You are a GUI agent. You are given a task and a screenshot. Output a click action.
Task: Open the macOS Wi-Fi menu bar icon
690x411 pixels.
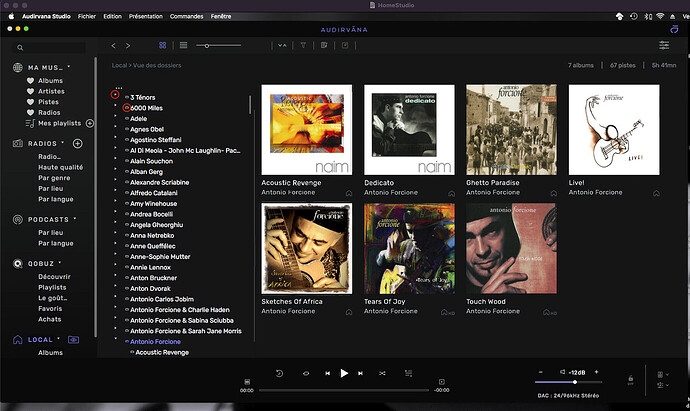point(660,16)
